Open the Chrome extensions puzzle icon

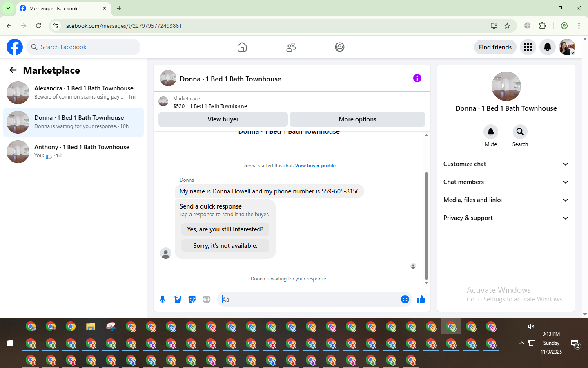pyautogui.click(x=543, y=26)
